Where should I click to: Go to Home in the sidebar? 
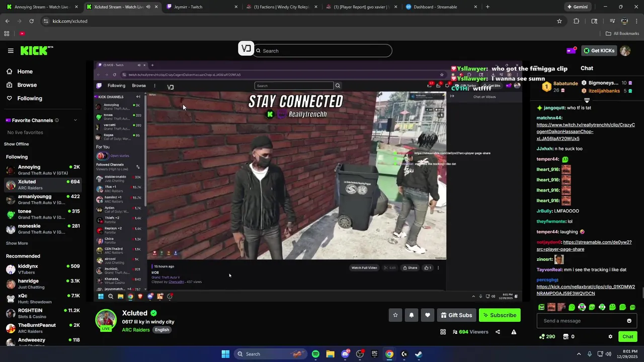(x=25, y=71)
